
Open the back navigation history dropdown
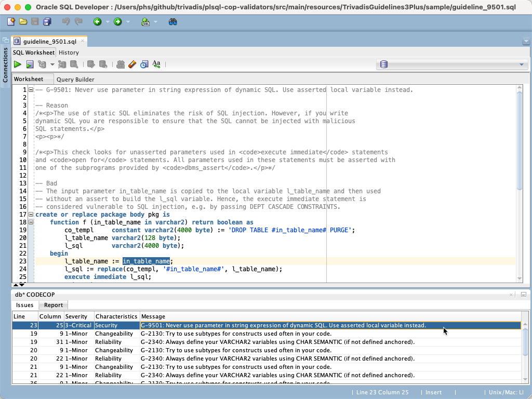pyautogui.click(x=108, y=22)
